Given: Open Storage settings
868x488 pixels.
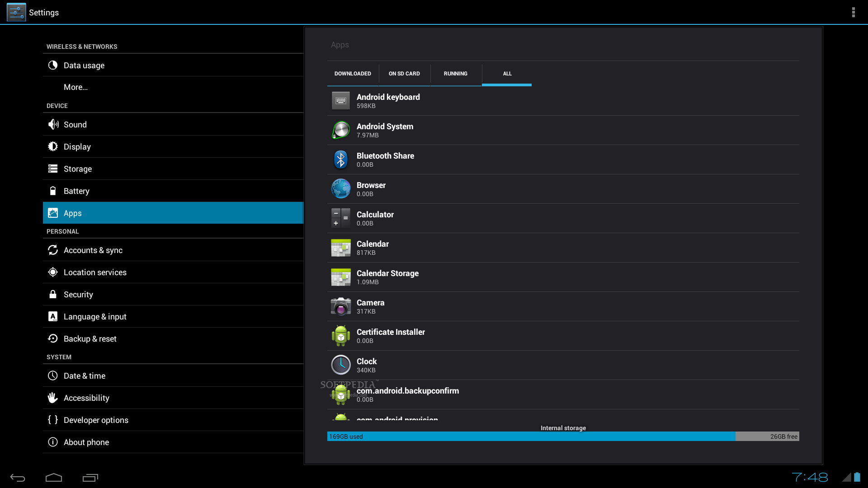Looking at the screenshot, I should [x=173, y=169].
